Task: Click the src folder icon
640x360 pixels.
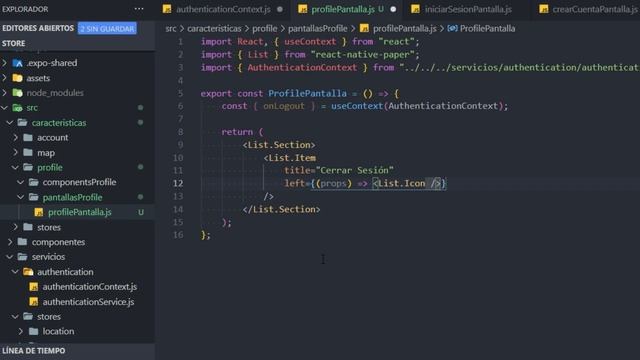Action: tap(18, 108)
